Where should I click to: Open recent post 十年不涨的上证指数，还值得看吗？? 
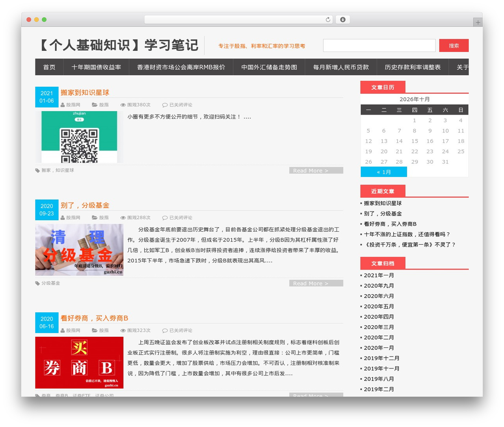[x=407, y=234]
